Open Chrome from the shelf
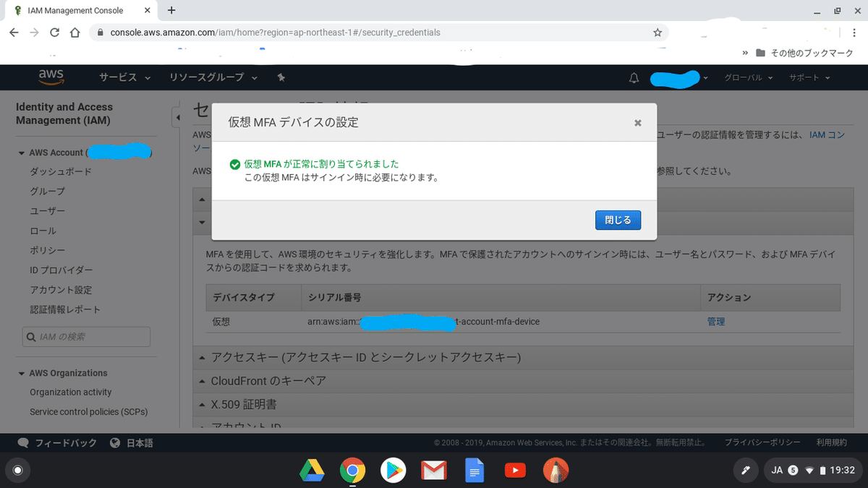Screen dimensions: 868x488 click(352, 471)
